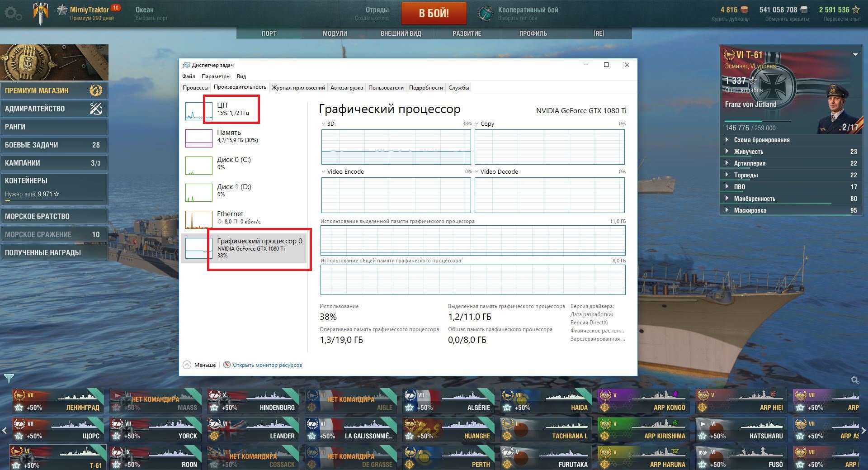Select the ARP KIRISHIMA ship card

(x=644, y=430)
